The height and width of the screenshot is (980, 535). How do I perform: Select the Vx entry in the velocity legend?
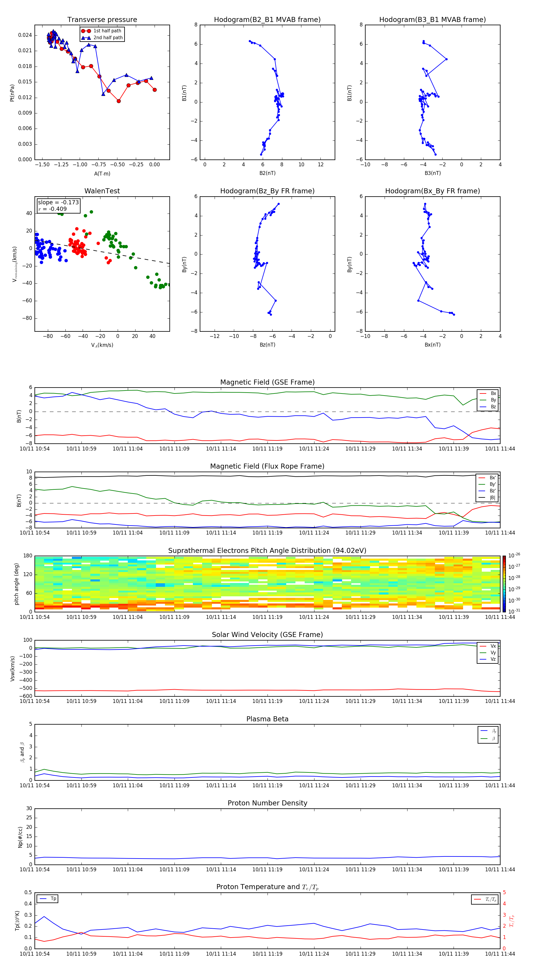pos(488,646)
